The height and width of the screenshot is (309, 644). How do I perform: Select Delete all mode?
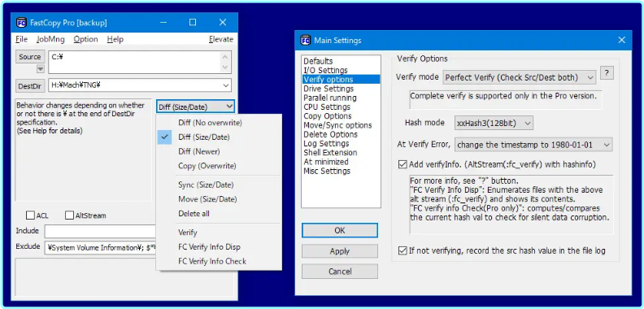click(x=219, y=214)
